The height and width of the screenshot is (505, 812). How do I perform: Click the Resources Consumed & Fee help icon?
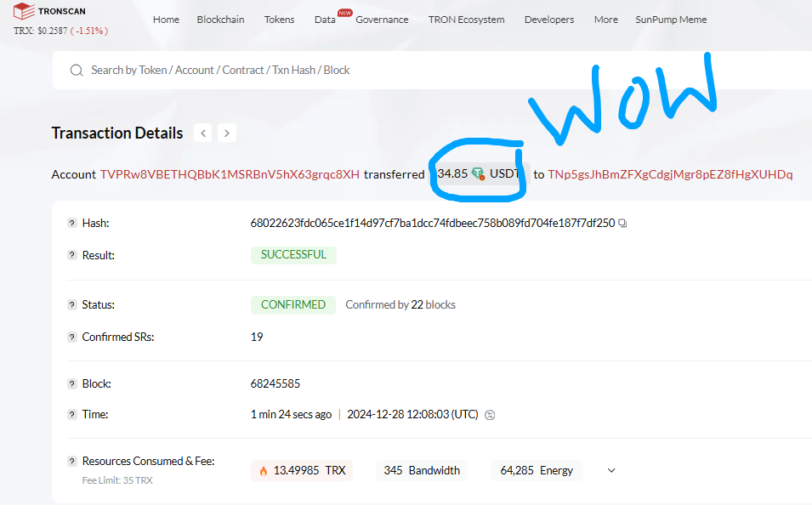tap(72, 461)
